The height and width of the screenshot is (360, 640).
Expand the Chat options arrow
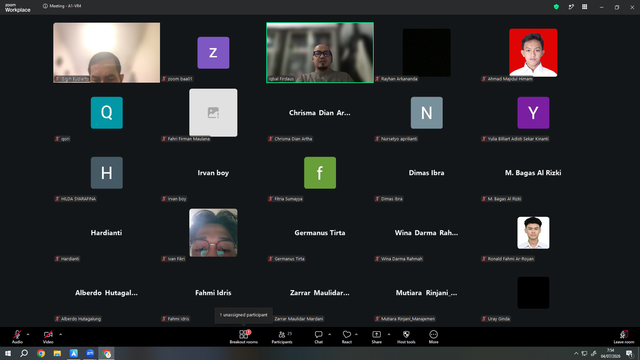(x=329, y=334)
